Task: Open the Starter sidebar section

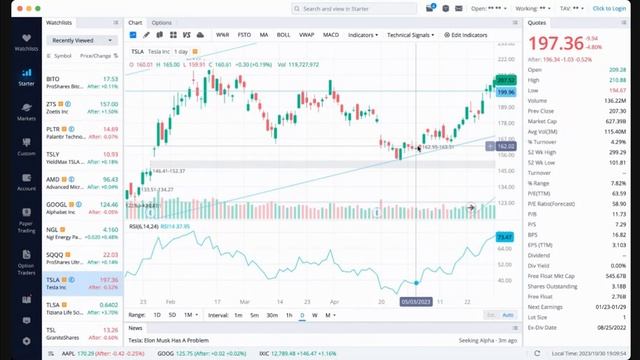Action: pyautogui.click(x=27, y=77)
